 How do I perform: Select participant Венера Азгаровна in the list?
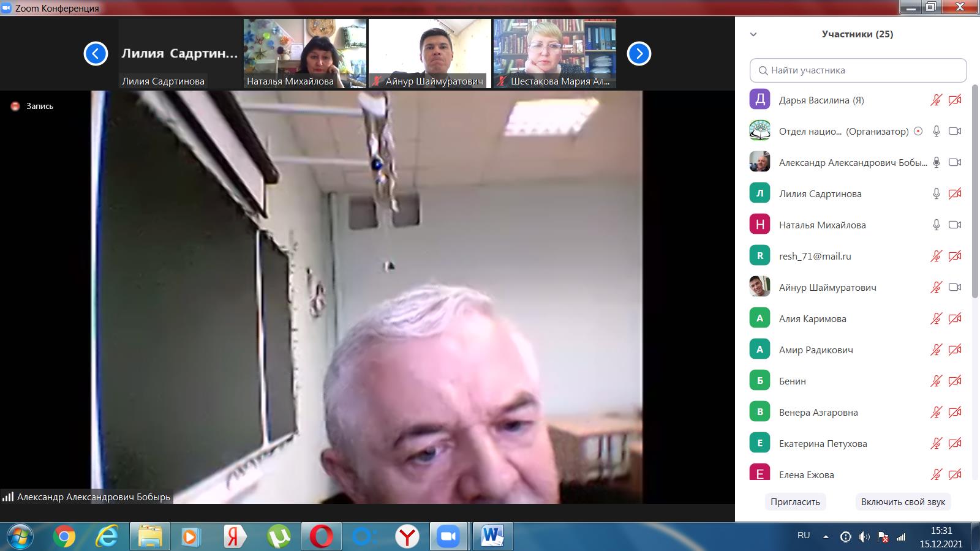(818, 412)
